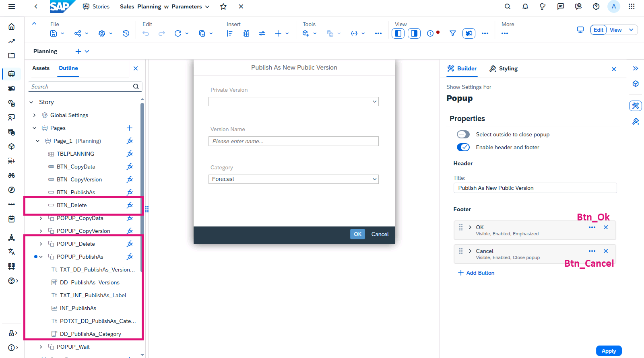The width and height of the screenshot is (644, 358).
Task: Insert a table via toolbar icon
Action: coord(246,33)
